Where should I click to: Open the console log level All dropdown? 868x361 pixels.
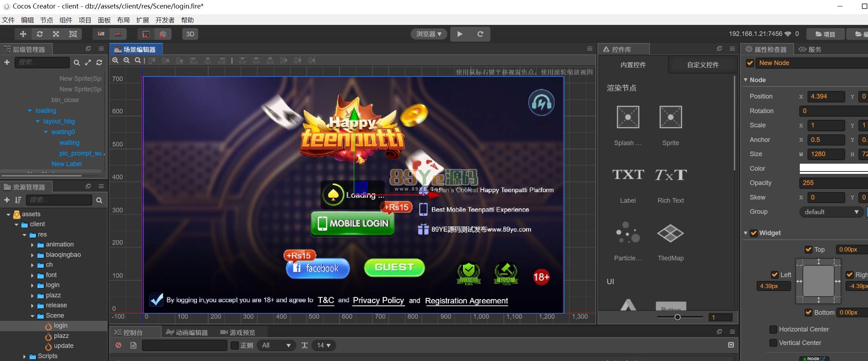(277, 345)
